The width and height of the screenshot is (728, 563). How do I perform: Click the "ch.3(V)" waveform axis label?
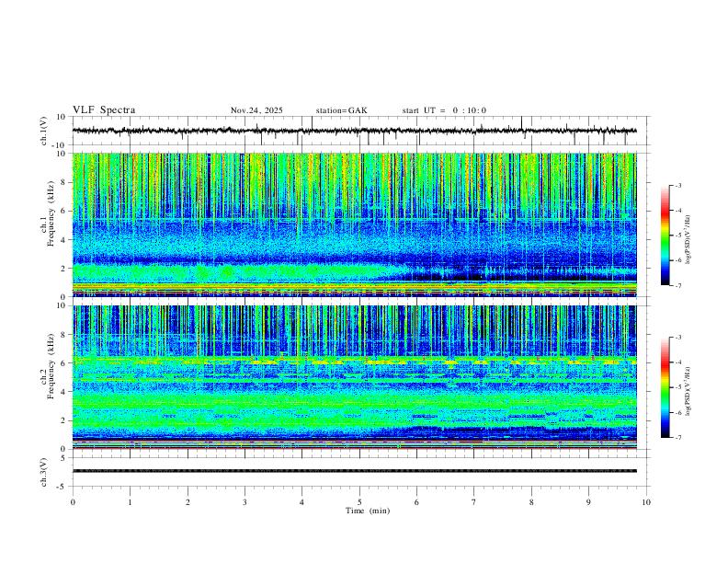coord(44,473)
